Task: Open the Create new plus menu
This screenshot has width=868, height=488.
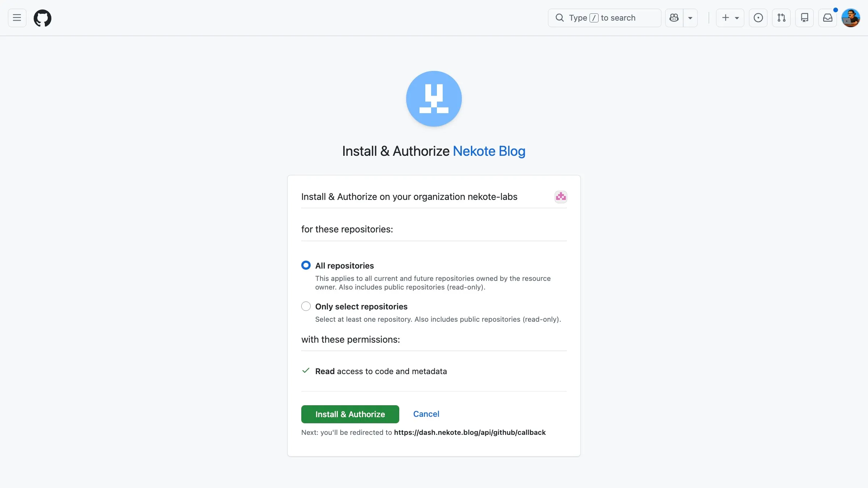Action: pyautogui.click(x=730, y=18)
